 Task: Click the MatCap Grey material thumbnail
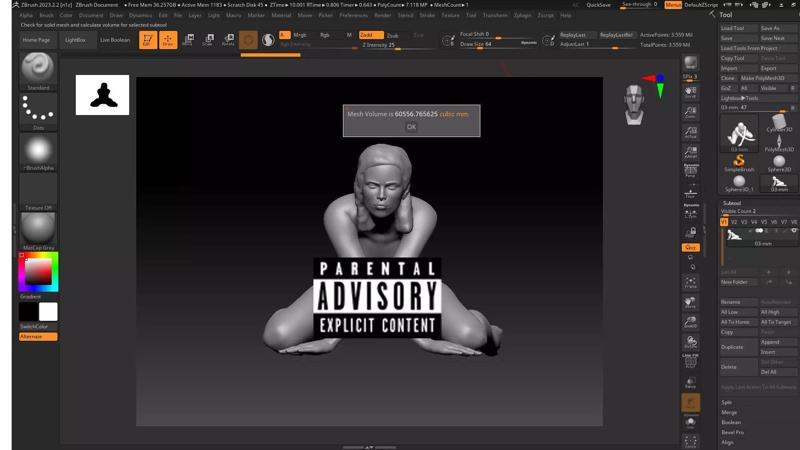pyautogui.click(x=38, y=229)
